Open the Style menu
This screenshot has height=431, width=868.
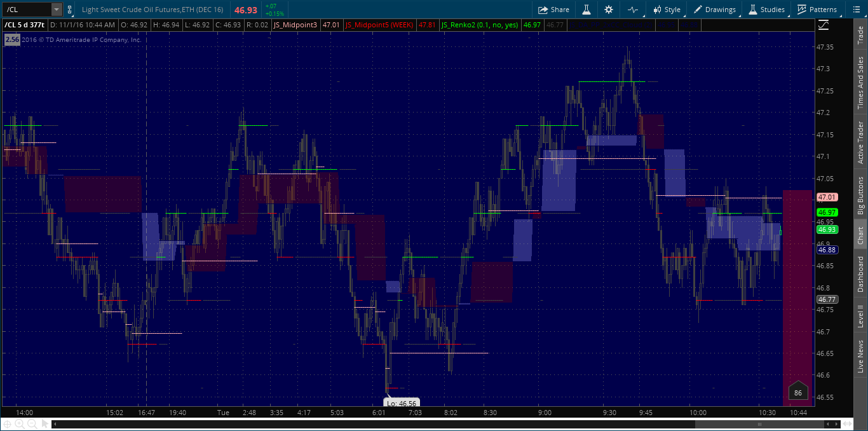coord(667,10)
